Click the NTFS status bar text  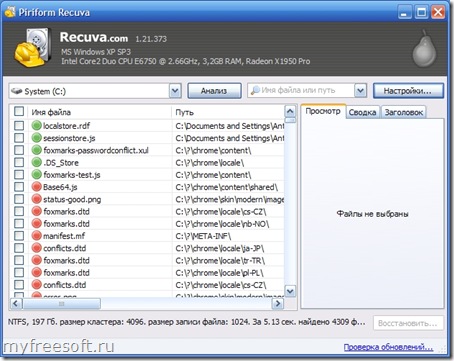point(187,322)
